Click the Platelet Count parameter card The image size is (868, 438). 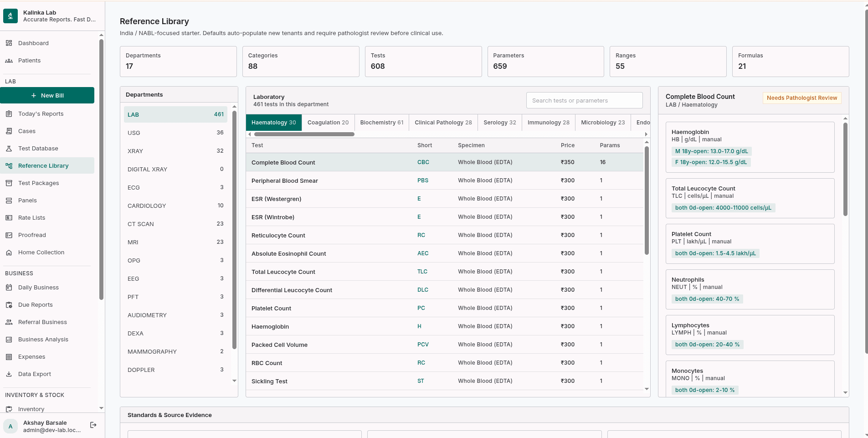coord(750,244)
